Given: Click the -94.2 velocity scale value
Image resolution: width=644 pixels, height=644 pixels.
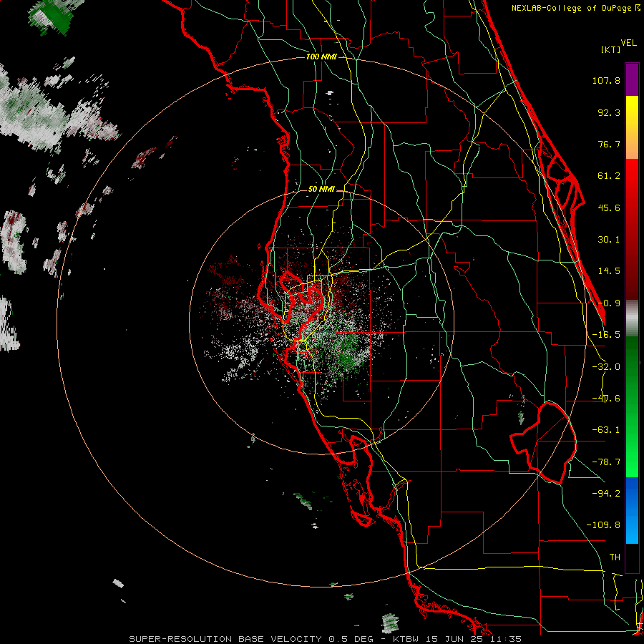Looking at the screenshot, I should pyautogui.click(x=606, y=494).
